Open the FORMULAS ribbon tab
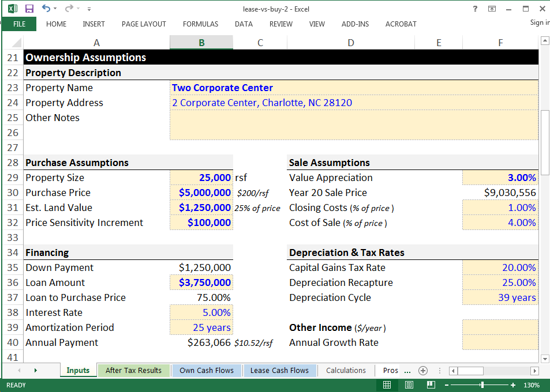The image size is (550, 392). (200, 24)
